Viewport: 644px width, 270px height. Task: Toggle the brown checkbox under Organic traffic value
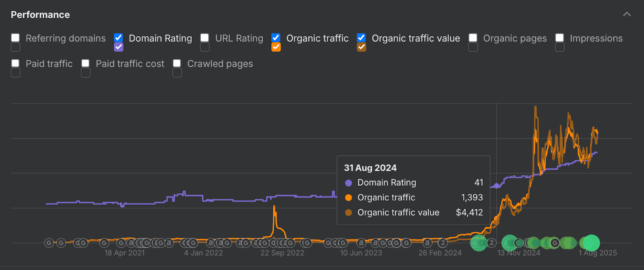coord(361,47)
